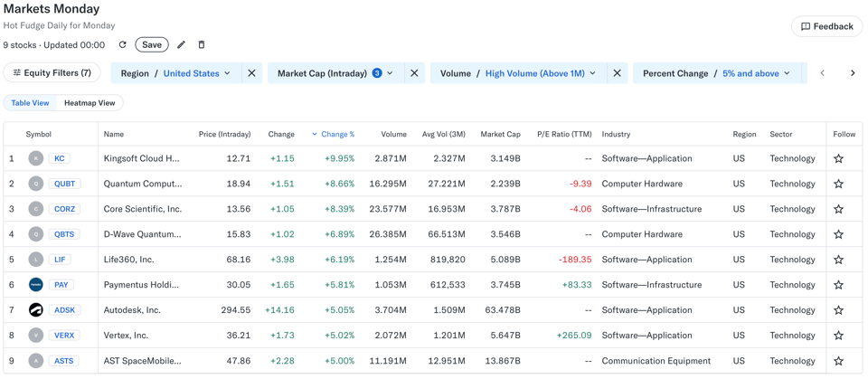Remove the Market Cap (Intraday) filter
868x379 pixels.
coord(414,73)
